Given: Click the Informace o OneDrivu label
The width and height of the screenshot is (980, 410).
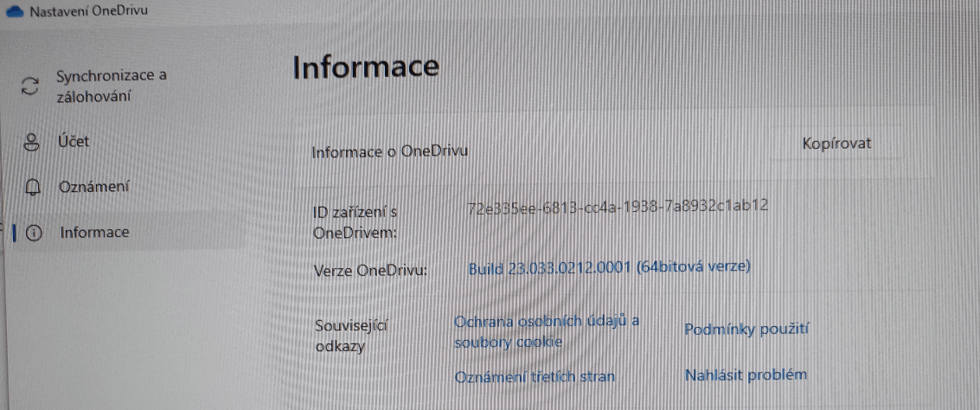Looking at the screenshot, I should pyautogui.click(x=390, y=151).
